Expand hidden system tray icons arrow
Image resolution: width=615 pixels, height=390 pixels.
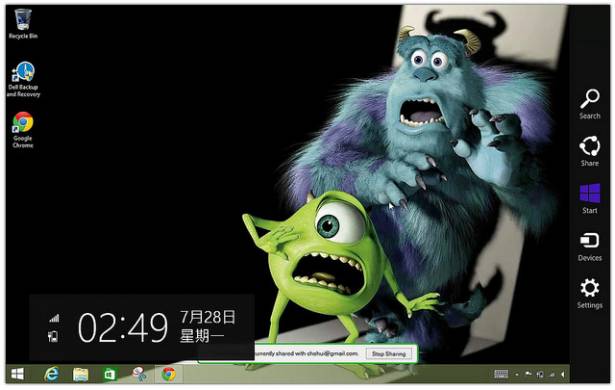517,375
